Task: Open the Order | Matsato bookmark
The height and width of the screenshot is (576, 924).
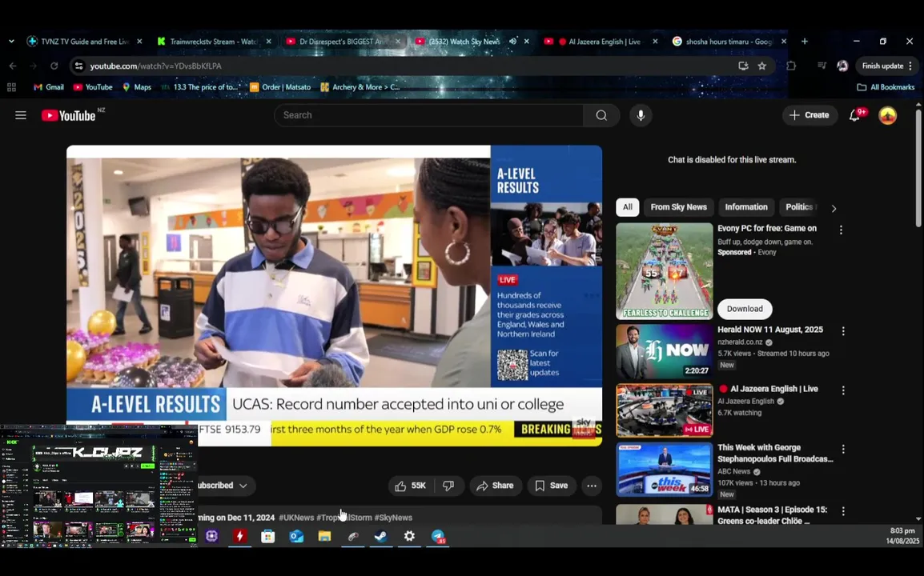Action: (x=280, y=87)
